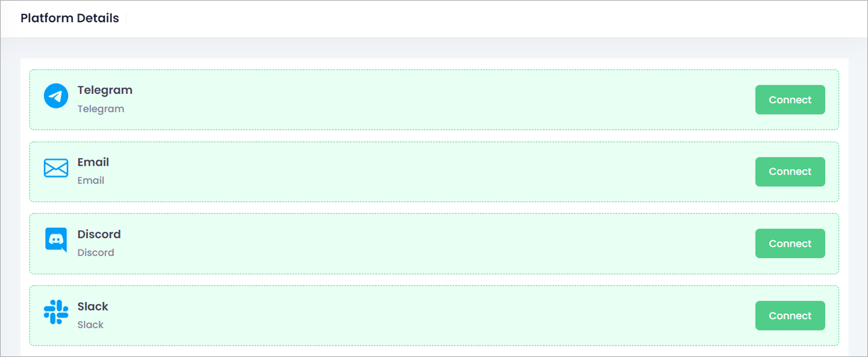Click the Slack logo icon
The width and height of the screenshot is (868, 357).
pos(56,312)
